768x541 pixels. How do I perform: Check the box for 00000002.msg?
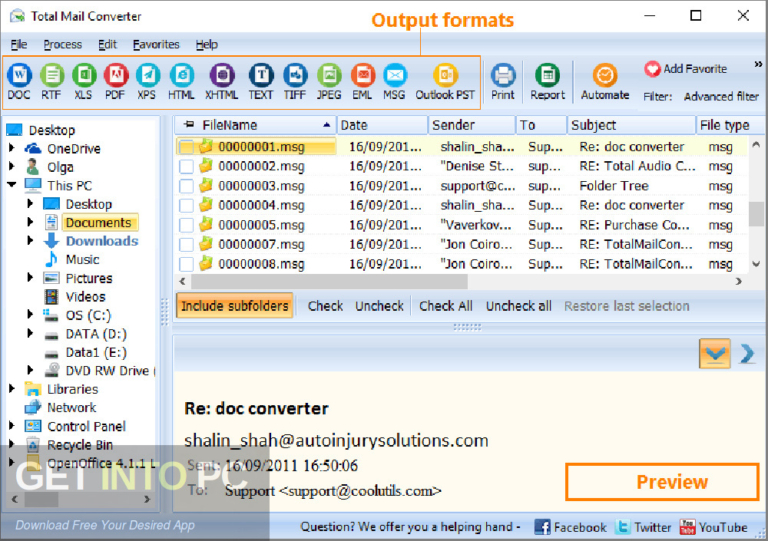click(x=186, y=166)
